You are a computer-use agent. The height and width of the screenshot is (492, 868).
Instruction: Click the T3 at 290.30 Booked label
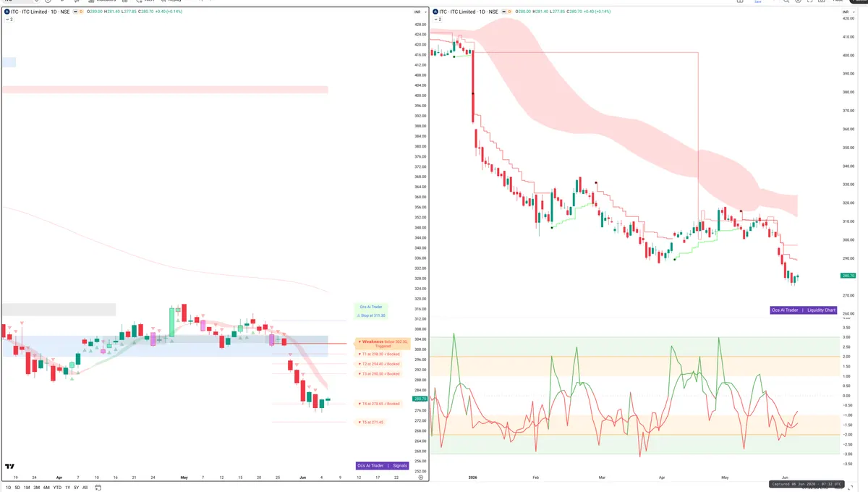point(379,373)
